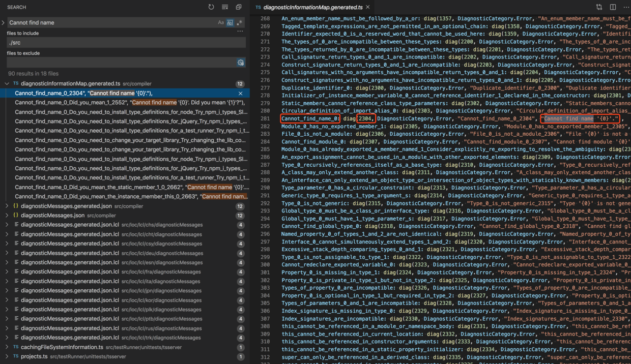Click 'Cannot_find_module_0' on line 284

click(x=313, y=142)
